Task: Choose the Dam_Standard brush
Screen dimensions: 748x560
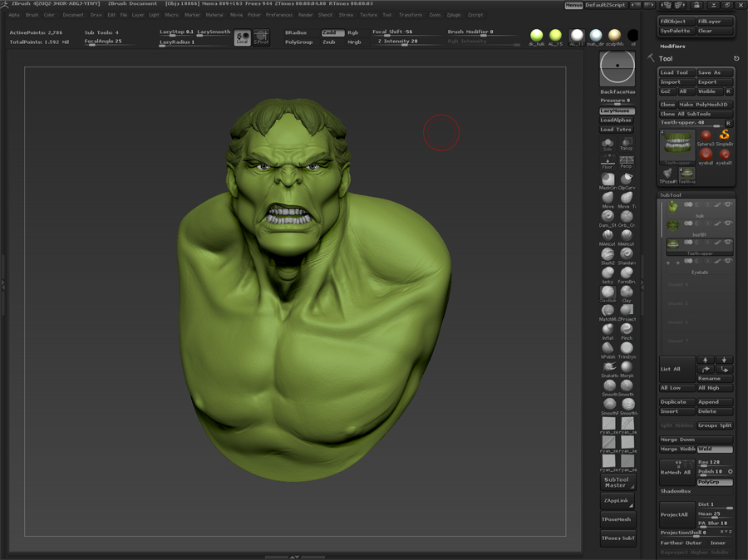Action: 608,217
